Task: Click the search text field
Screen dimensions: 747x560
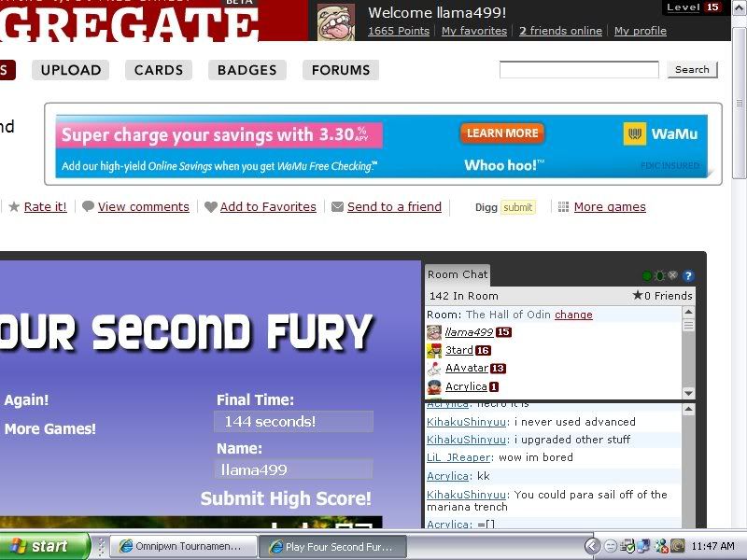Action: [579, 70]
